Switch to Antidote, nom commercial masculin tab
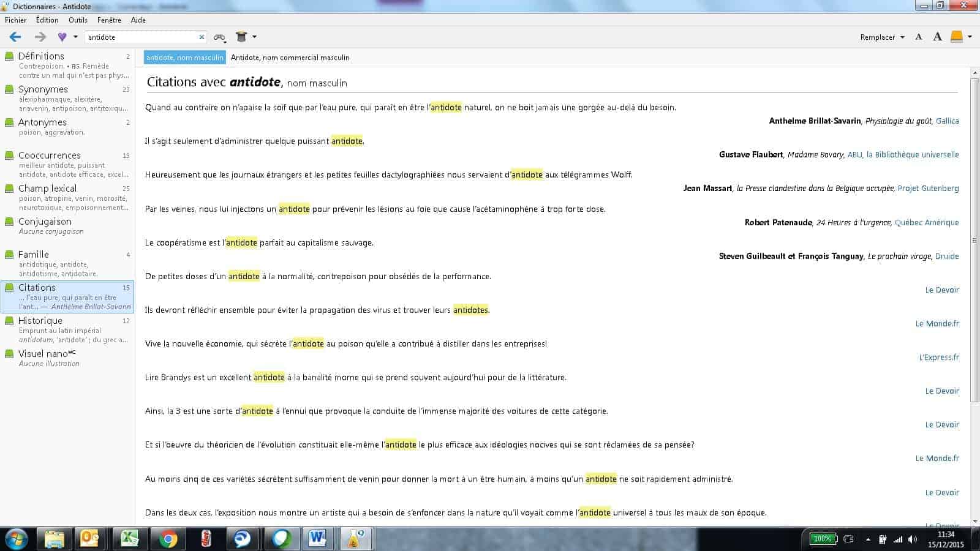980x551 pixels. click(x=290, y=58)
